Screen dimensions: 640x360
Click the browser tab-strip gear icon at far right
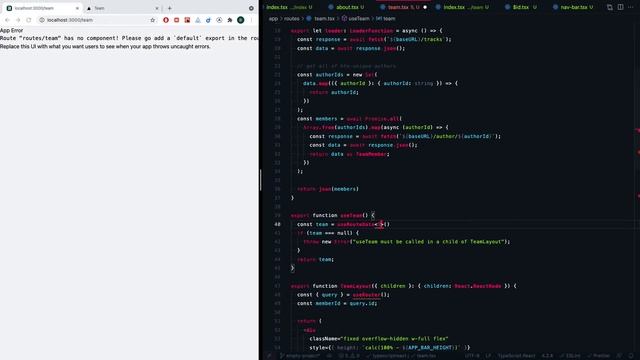point(251,8)
